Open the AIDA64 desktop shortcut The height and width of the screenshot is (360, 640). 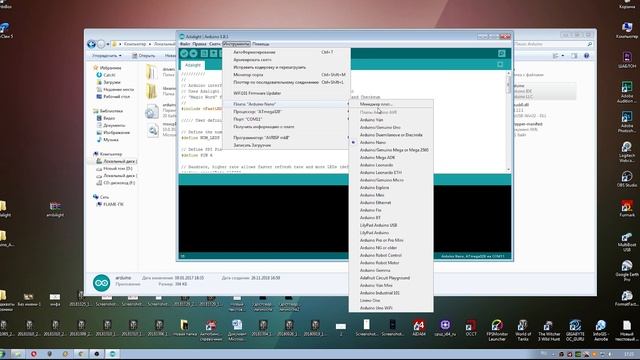tap(419, 328)
